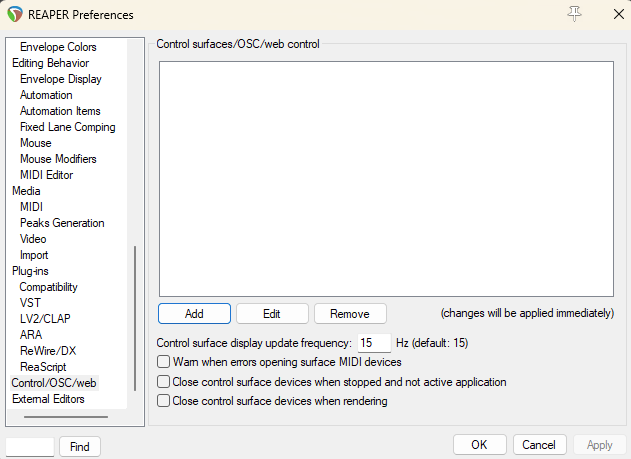The height and width of the screenshot is (459, 631).
Task: Go to Automation settings page
Action: [46, 95]
